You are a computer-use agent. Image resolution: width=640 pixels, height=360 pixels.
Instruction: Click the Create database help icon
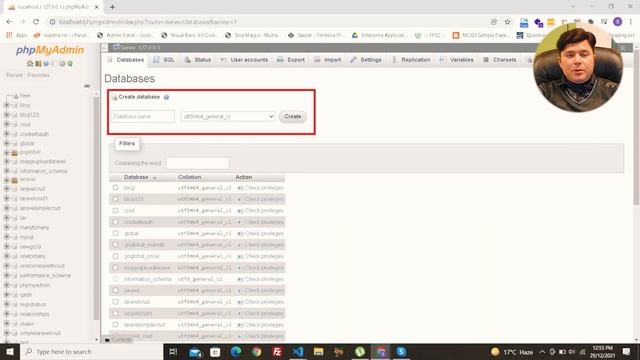tap(167, 97)
